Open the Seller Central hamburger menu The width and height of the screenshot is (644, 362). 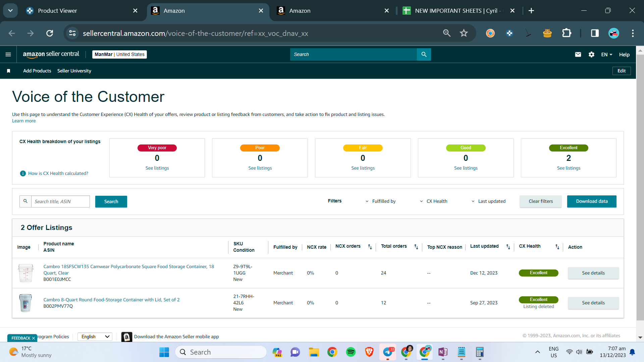click(x=8, y=54)
